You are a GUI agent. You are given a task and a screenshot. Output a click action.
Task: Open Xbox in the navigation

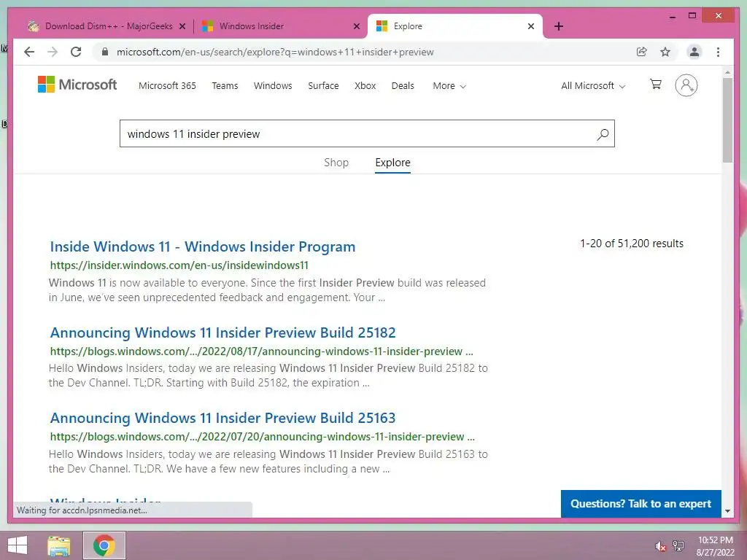365,86
